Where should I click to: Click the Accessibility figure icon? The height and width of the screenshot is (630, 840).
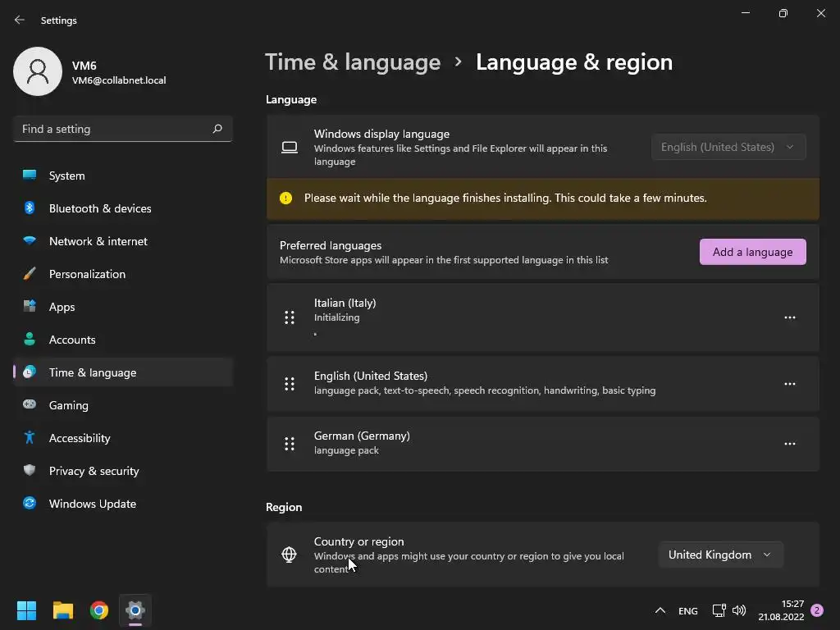click(30, 438)
